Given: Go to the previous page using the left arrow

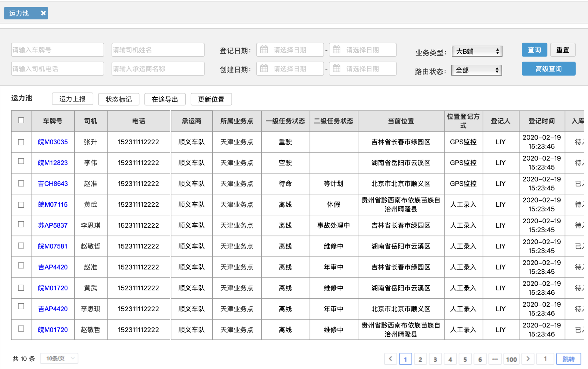Looking at the screenshot, I should click(390, 359).
